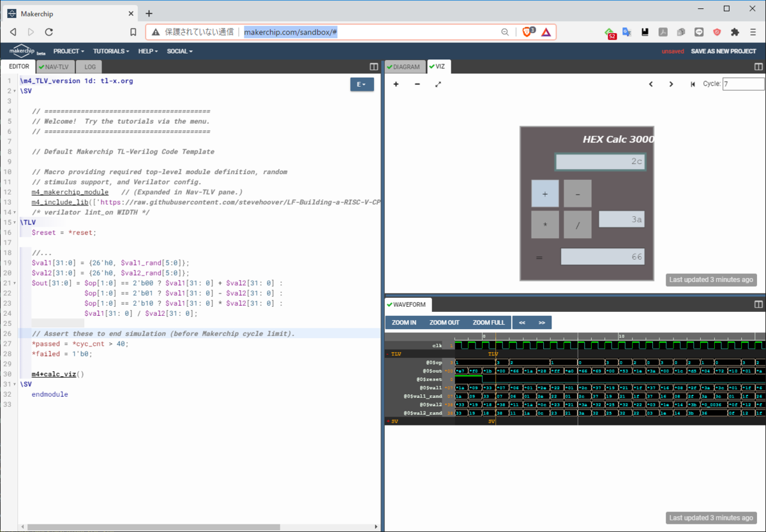Zoom into the VIZ diagram with the plus icon
This screenshot has width=766, height=532.
(395, 84)
